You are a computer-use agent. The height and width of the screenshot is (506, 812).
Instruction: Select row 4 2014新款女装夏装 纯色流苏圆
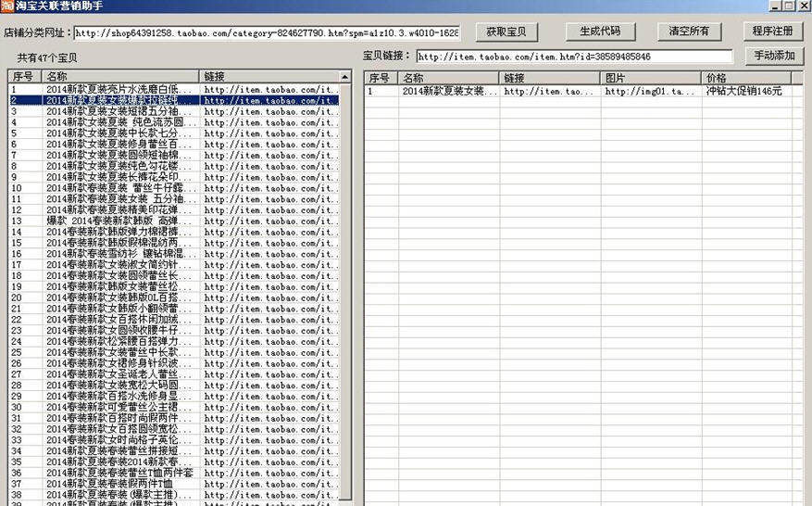[x=174, y=122]
